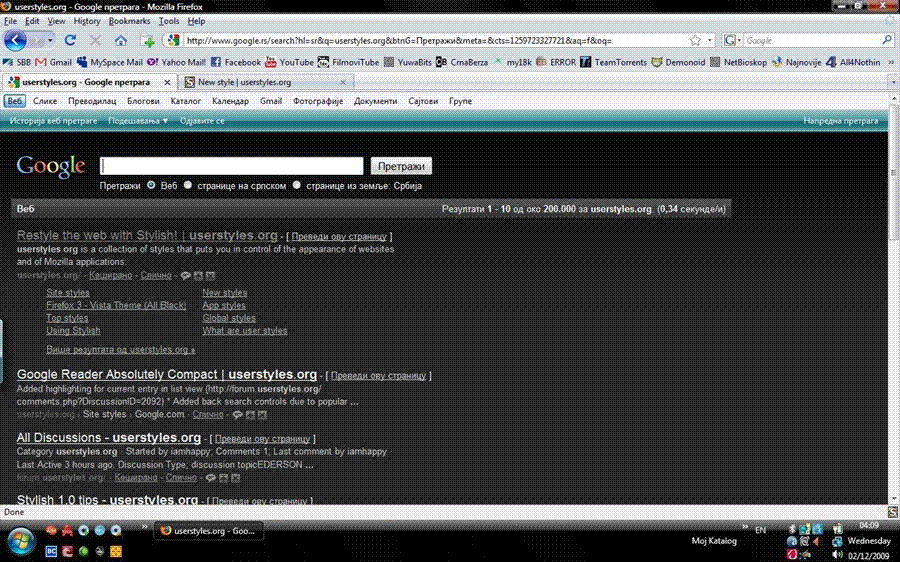
Task: Open Restyle the web with Stylish! result
Action: [x=147, y=235]
